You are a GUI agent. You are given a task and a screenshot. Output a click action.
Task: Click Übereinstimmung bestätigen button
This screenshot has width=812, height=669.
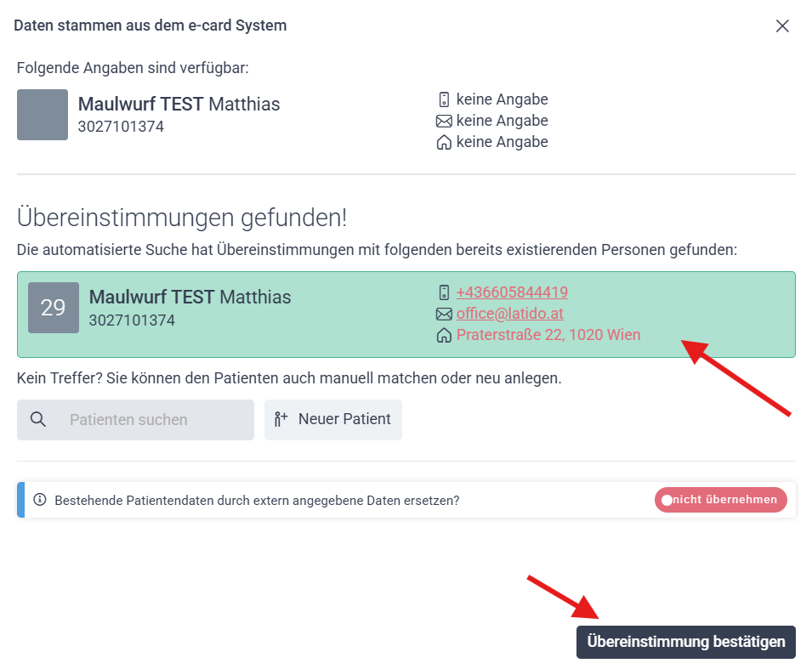[x=685, y=642]
